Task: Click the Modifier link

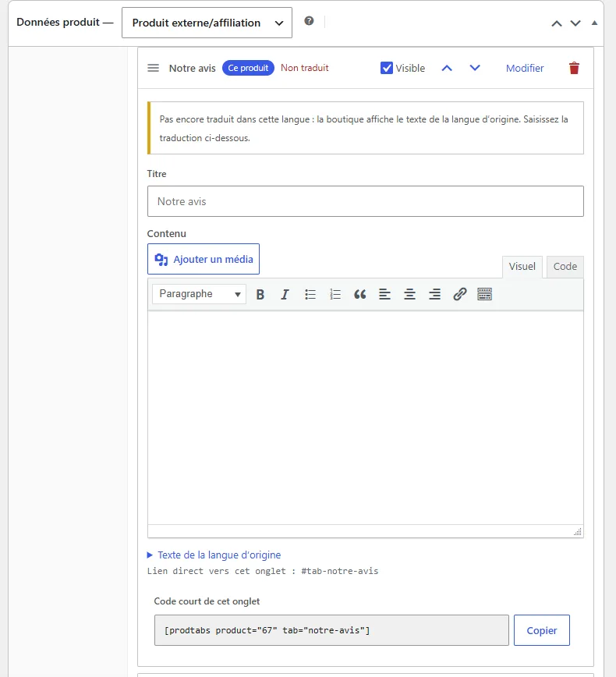Action: (525, 68)
